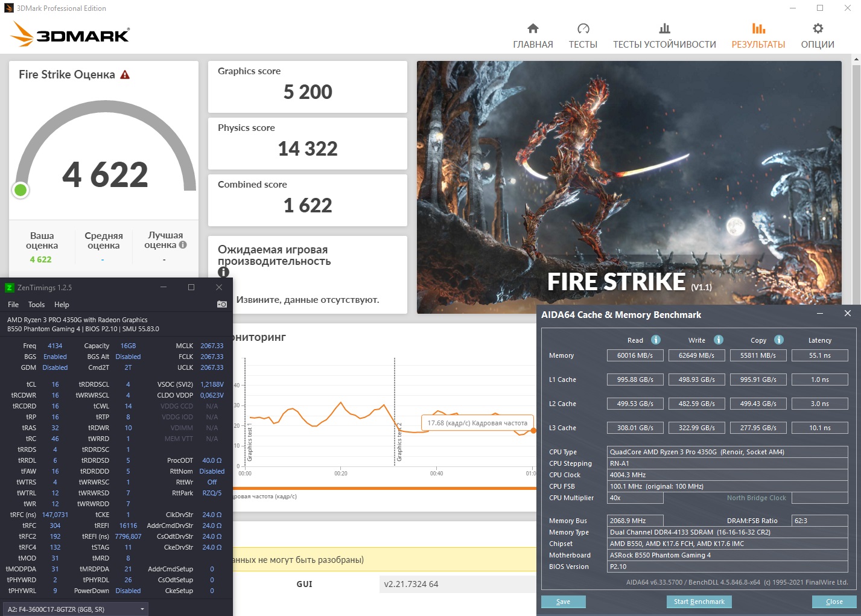861x616 pixels.
Task: Select the РЕЗУЛЬТАТЫ tab
Action: 758,36
